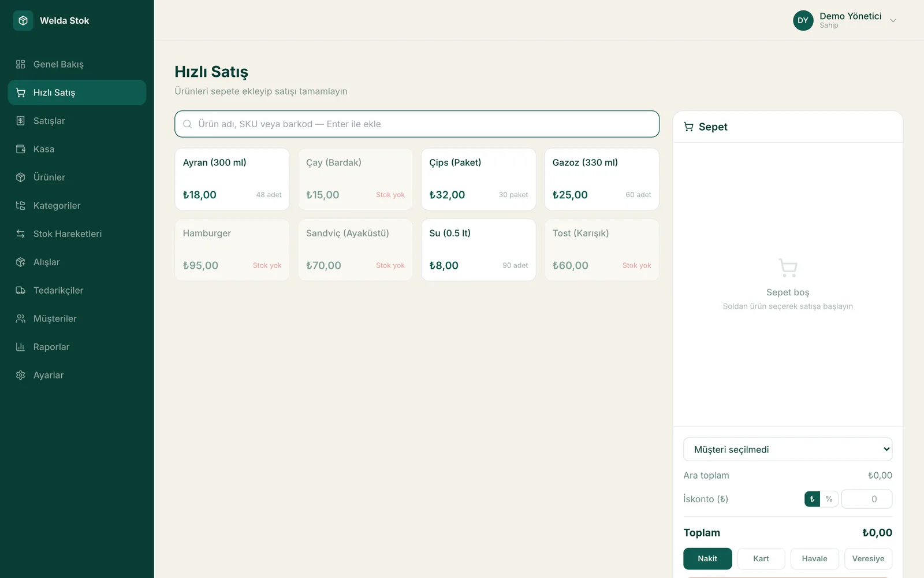Select the Ürünler box icon
Screen dimensions: 924x578
click(x=21, y=177)
